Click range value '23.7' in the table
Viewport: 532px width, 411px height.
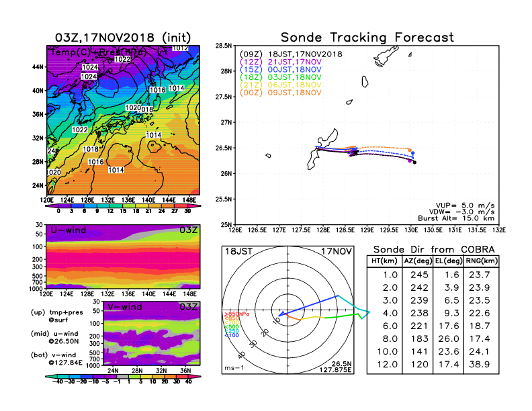click(x=480, y=275)
